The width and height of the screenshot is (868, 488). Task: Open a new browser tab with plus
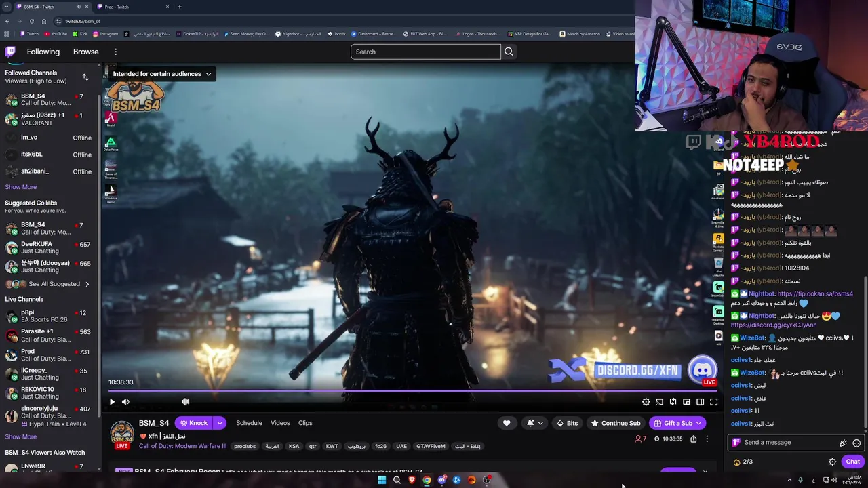tap(179, 7)
